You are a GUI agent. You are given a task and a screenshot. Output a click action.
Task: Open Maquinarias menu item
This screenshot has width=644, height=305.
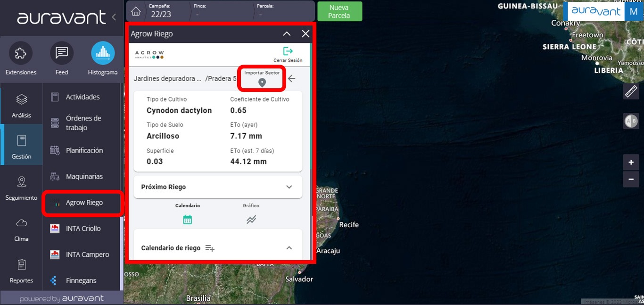pos(83,176)
